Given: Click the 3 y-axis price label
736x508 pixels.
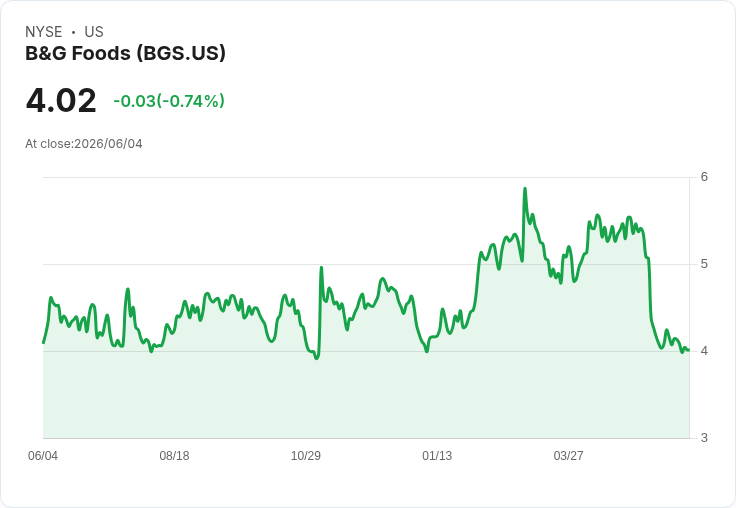Looking at the screenshot, I should point(704,438).
